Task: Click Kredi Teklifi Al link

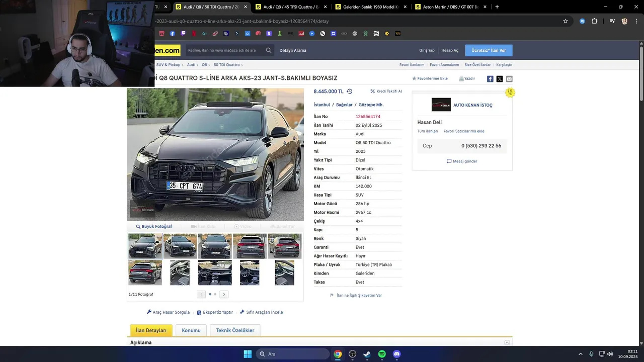Action: point(386,92)
